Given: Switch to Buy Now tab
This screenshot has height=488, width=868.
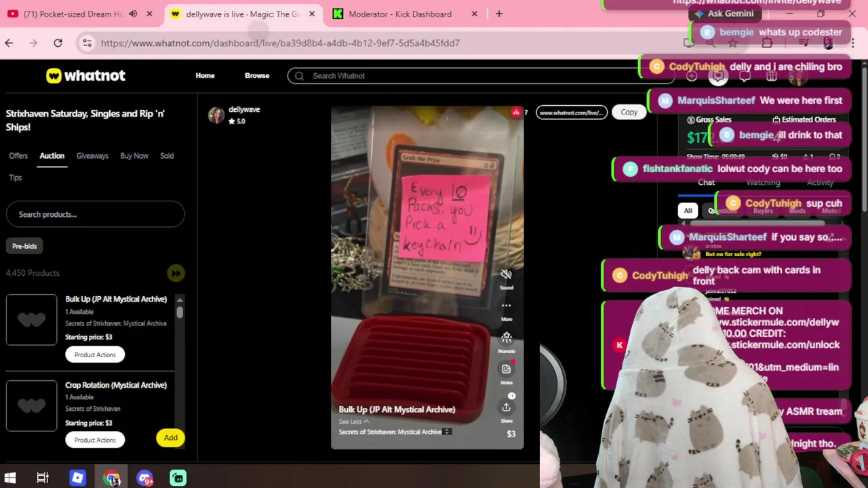Looking at the screenshot, I should pyautogui.click(x=134, y=156).
